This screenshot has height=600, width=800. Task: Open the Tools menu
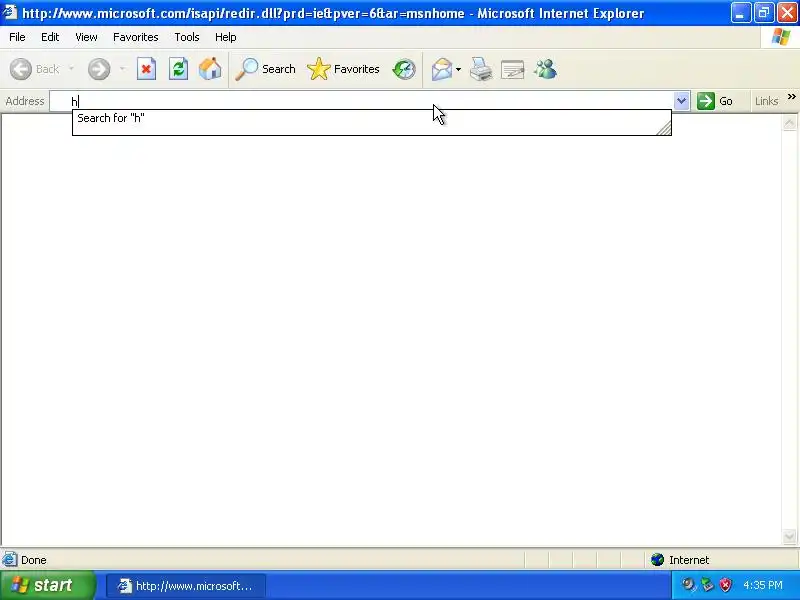coord(187,37)
